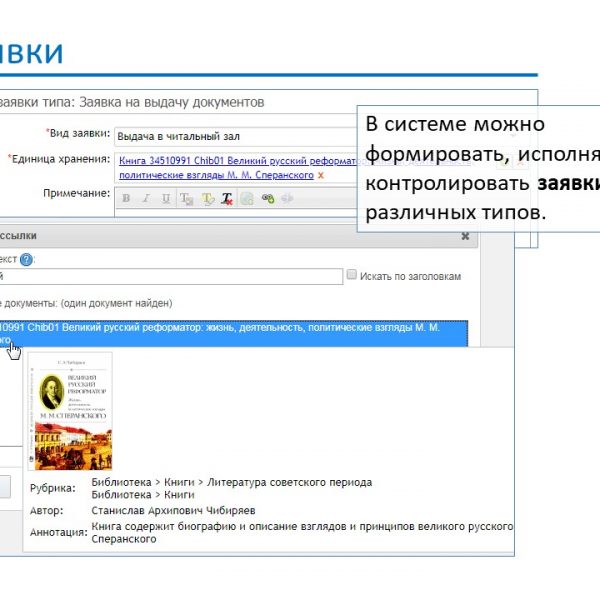Viewport: 600px width, 600px height.
Task: Click the highlight color icon in editor toolbar
Action: (x=208, y=198)
